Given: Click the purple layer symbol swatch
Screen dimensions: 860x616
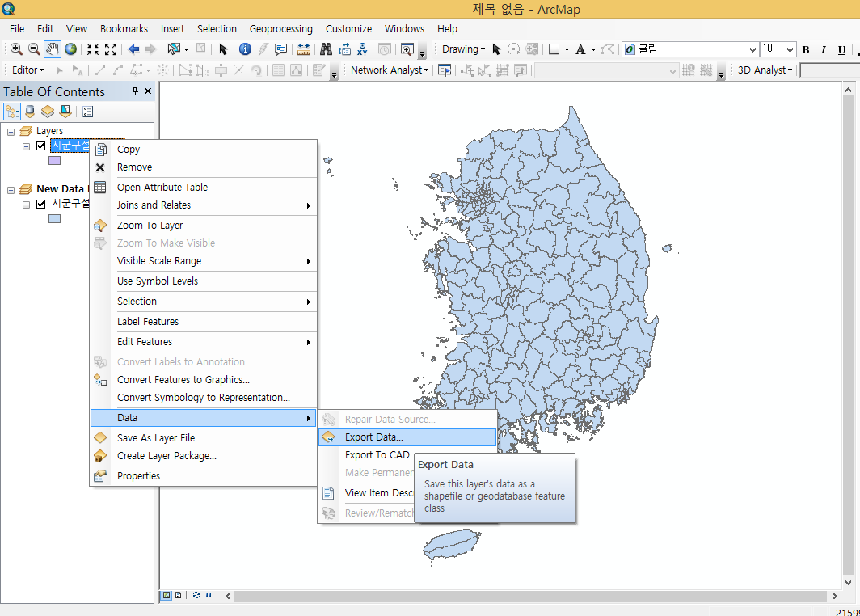Looking at the screenshot, I should pos(54,161).
